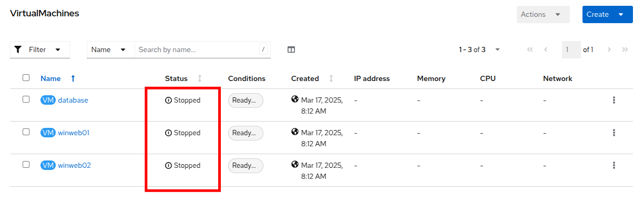Open the 1 - 3 of 3 pagination selector
This screenshot has width=644, height=221.
(x=479, y=49)
